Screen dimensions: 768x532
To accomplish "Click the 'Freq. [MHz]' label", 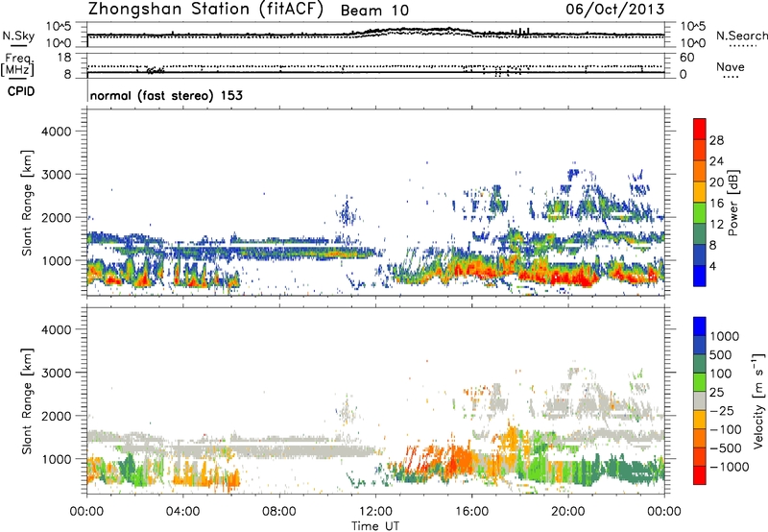I will click(x=18, y=64).
